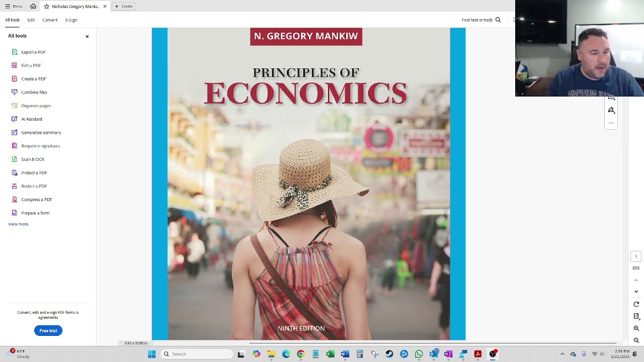Go to next page with down arrow
644x362 pixels.
(x=636, y=292)
